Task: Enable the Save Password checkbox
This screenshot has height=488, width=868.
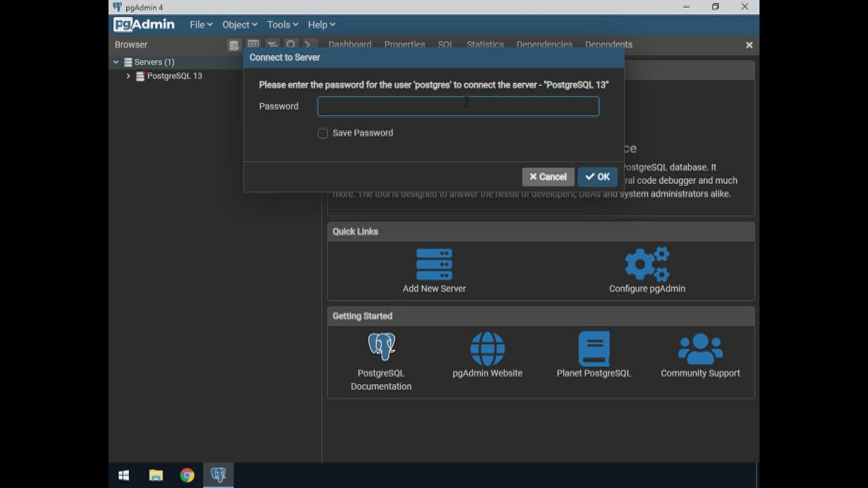Action: tap(323, 134)
